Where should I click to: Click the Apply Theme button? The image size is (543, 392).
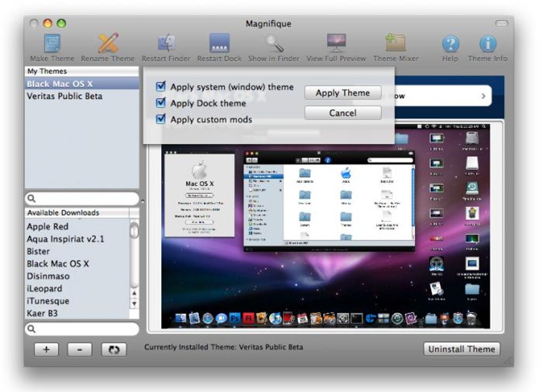(x=343, y=93)
